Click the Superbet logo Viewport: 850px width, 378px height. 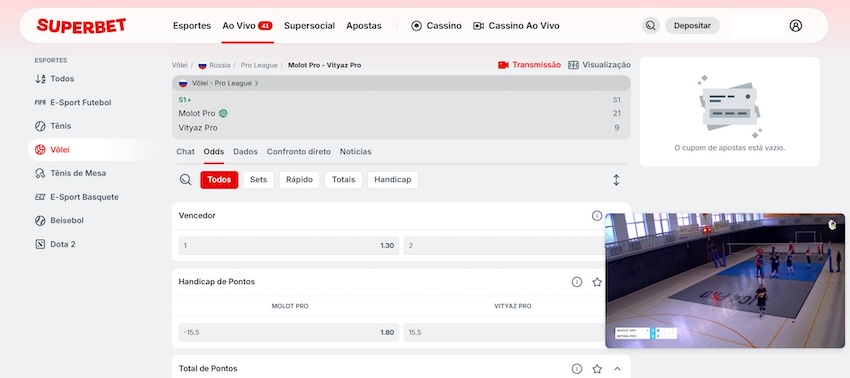pyautogui.click(x=81, y=25)
